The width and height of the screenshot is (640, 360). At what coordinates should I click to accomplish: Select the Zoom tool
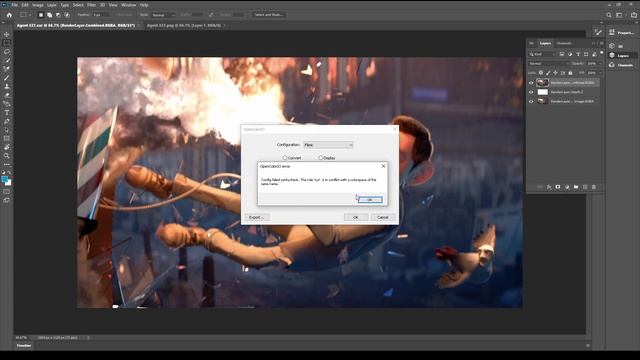7,156
